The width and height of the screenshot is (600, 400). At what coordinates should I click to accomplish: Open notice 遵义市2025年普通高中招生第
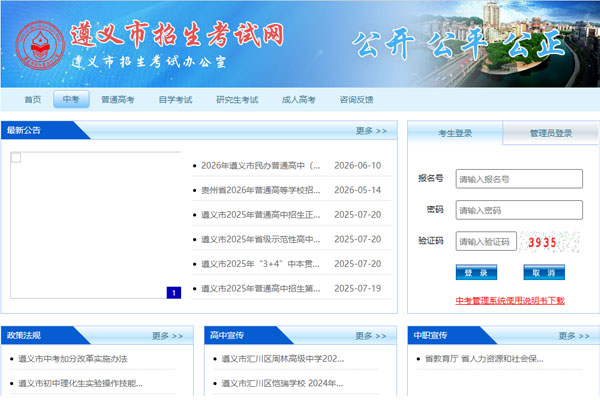point(261,288)
